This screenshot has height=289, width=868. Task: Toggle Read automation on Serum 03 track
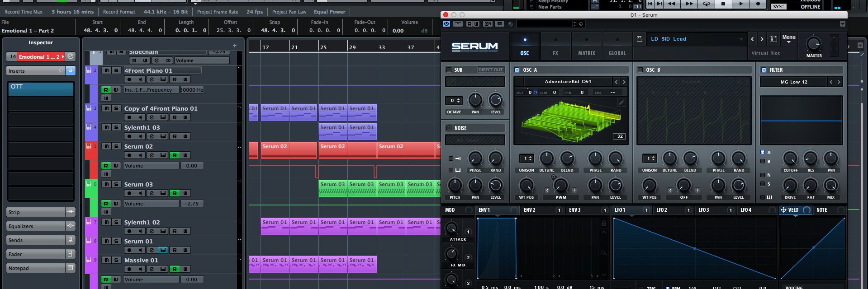pos(175,193)
